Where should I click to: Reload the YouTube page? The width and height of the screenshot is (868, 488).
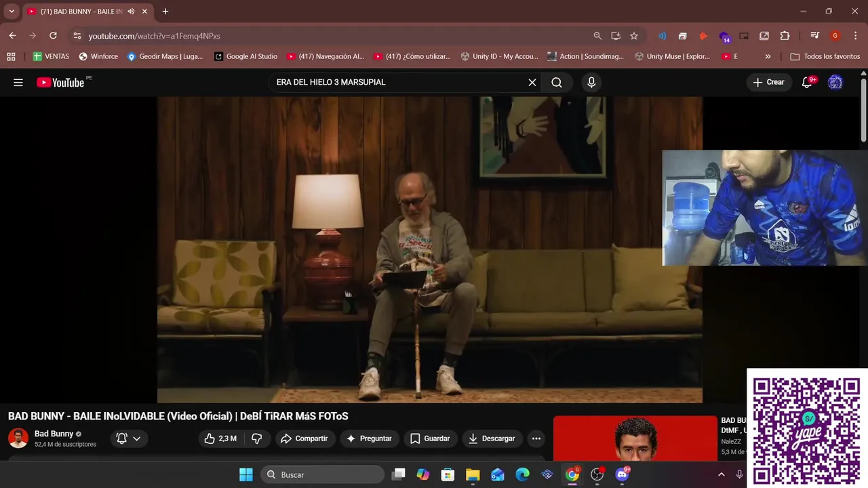tap(53, 36)
